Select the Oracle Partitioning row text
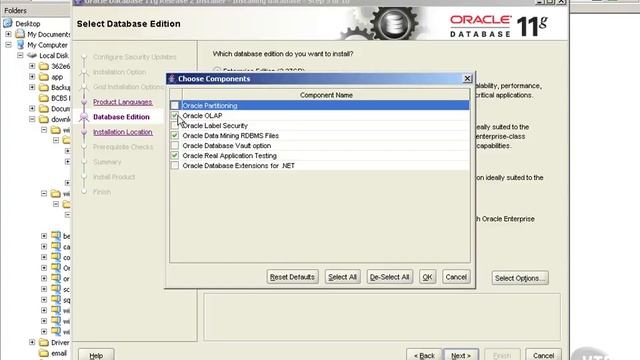Image resolution: width=640 pixels, height=360 pixels. 210,105
